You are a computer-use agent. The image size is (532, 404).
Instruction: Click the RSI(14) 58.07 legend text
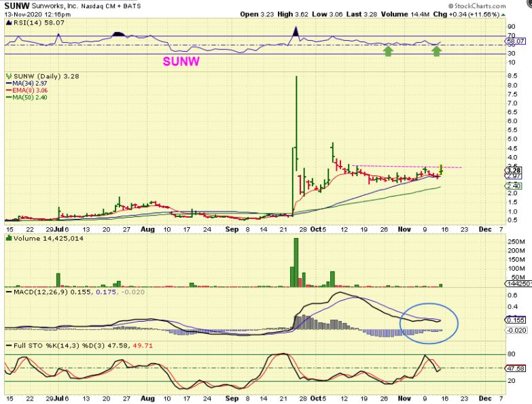pos(39,22)
